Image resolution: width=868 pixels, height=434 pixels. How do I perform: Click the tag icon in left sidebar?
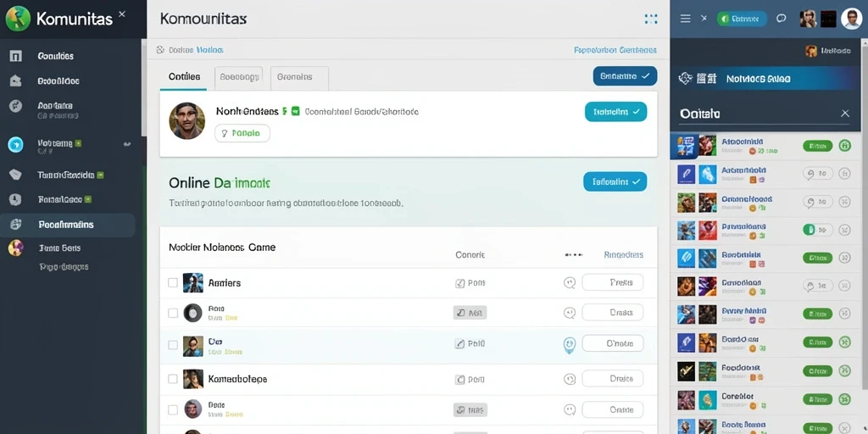tap(15, 175)
